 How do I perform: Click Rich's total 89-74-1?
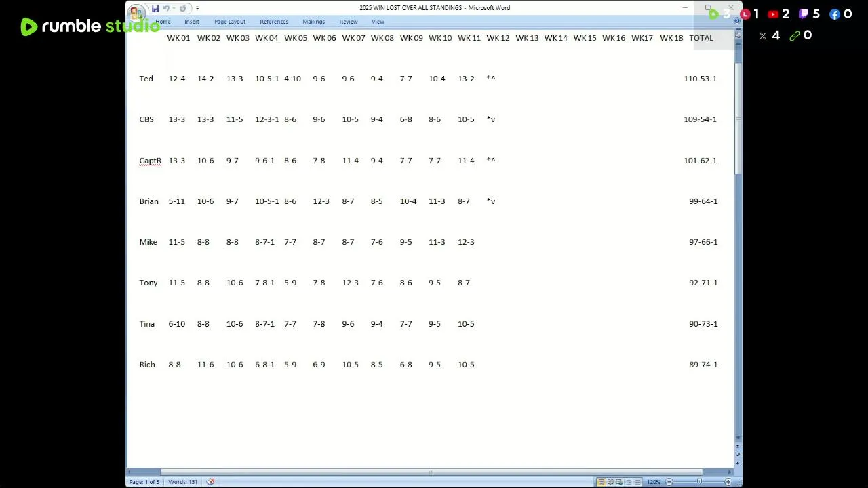[703, 365]
